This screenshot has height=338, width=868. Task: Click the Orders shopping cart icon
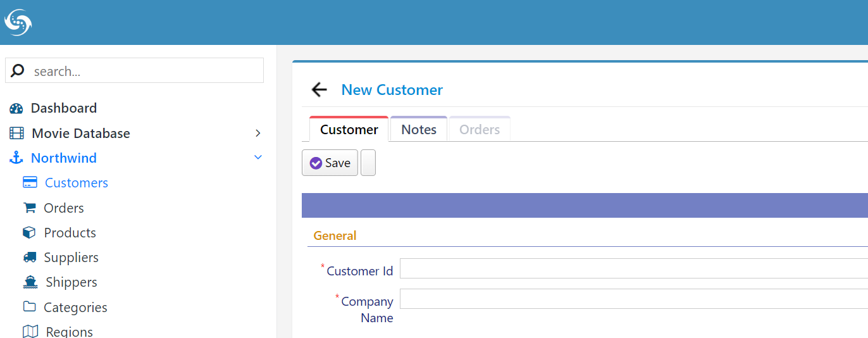pos(29,208)
